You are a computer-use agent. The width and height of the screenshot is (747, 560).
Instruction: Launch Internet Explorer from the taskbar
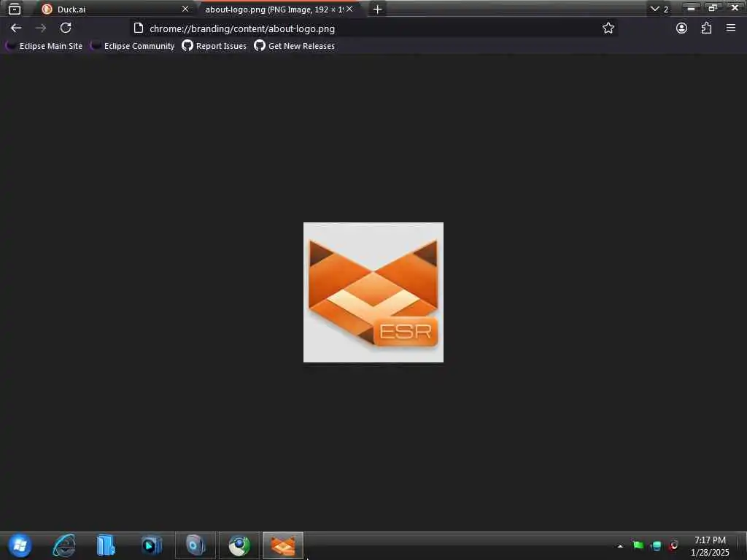64,545
